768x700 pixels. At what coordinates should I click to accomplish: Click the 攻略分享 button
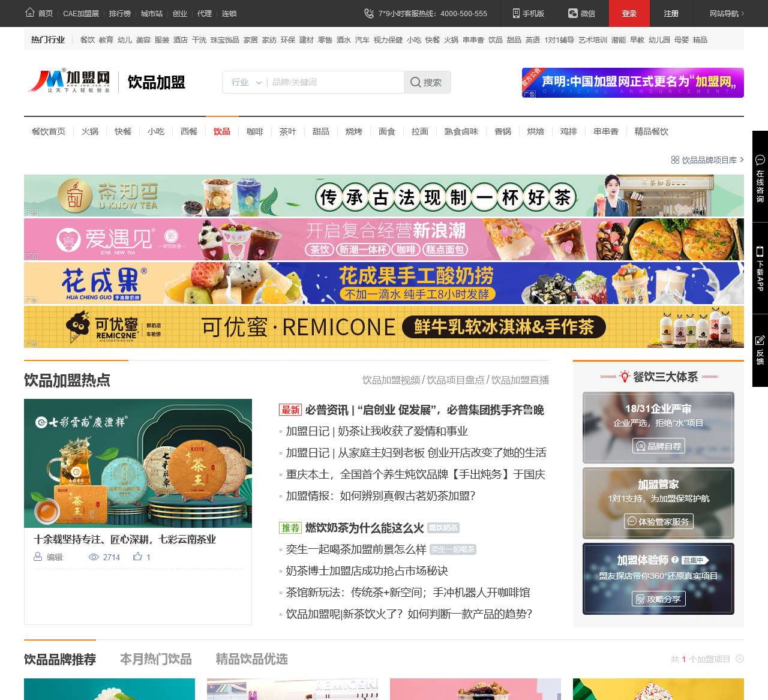(659, 599)
